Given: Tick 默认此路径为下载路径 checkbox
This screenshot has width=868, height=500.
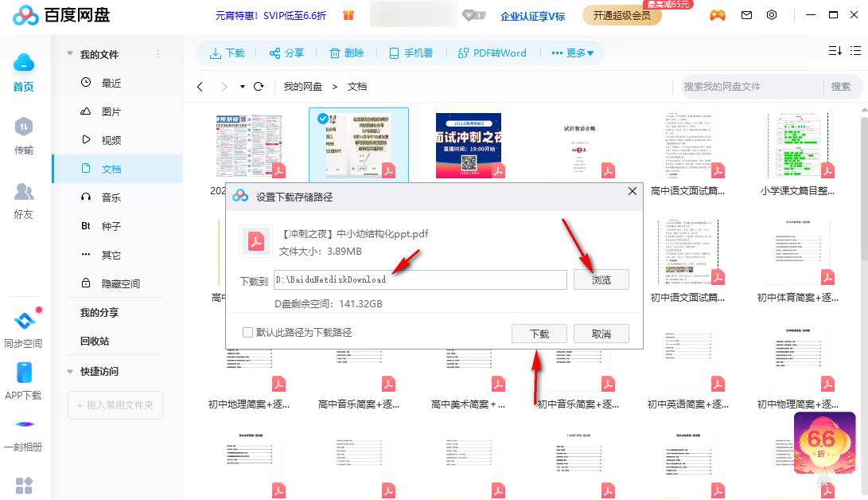Looking at the screenshot, I should (247, 332).
